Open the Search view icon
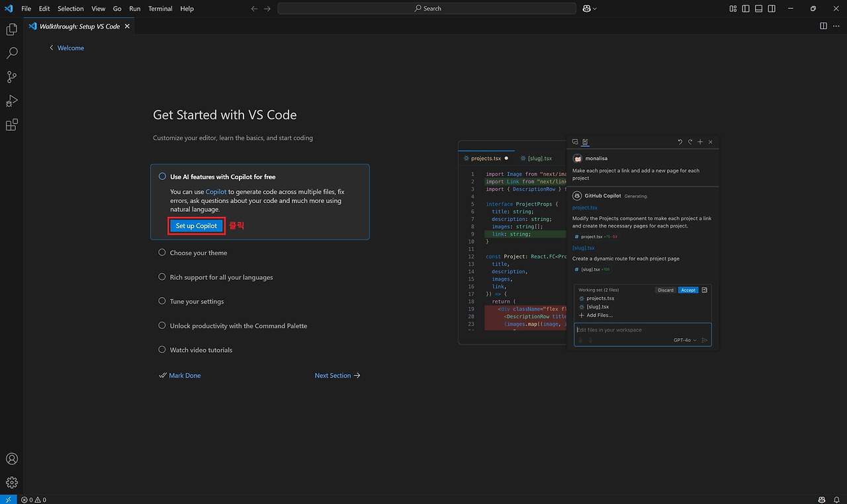 [11, 53]
